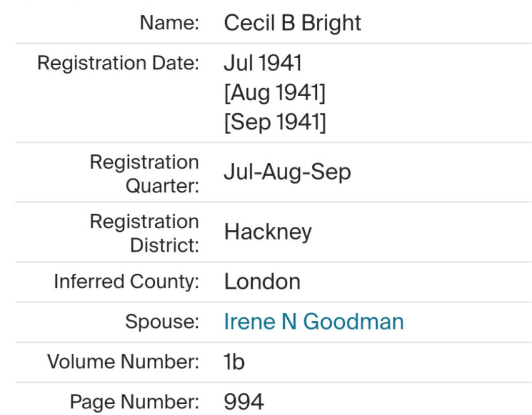Select the '994' page number value
Image resolution: width=532 pixels, height=415 pixels.
(x=244, y=402)
